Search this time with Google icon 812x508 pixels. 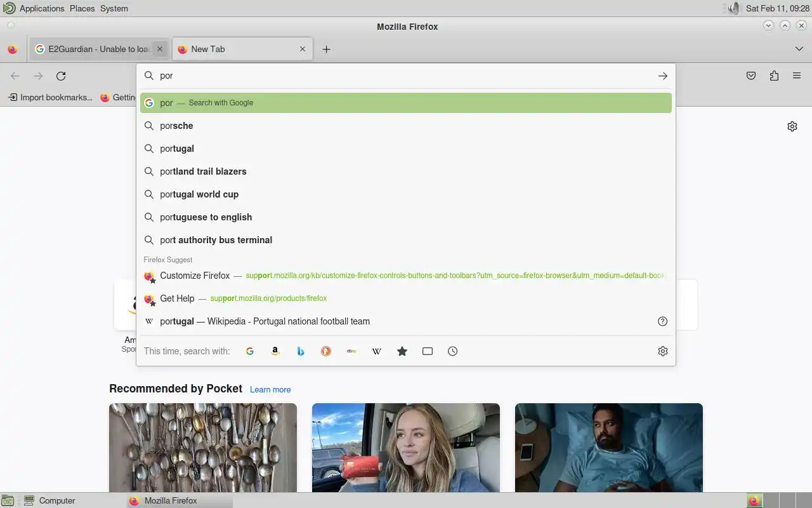coord(250,351)
